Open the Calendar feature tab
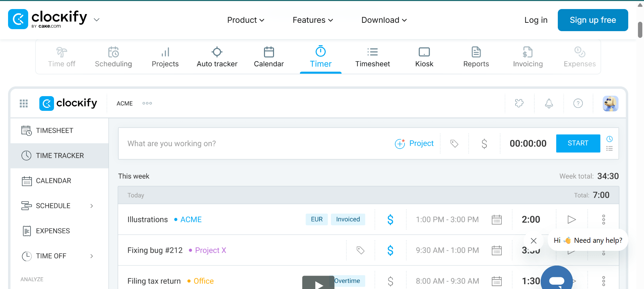 269,57
